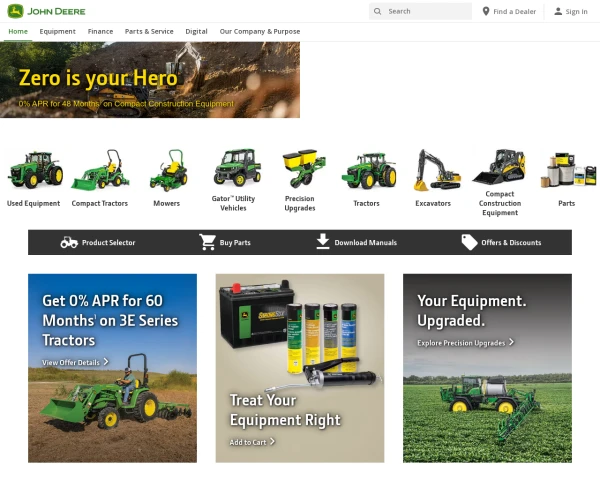Viewport: 600px width, 480px height.
Task: Click the Used Equipment text label
Action: 33,203
